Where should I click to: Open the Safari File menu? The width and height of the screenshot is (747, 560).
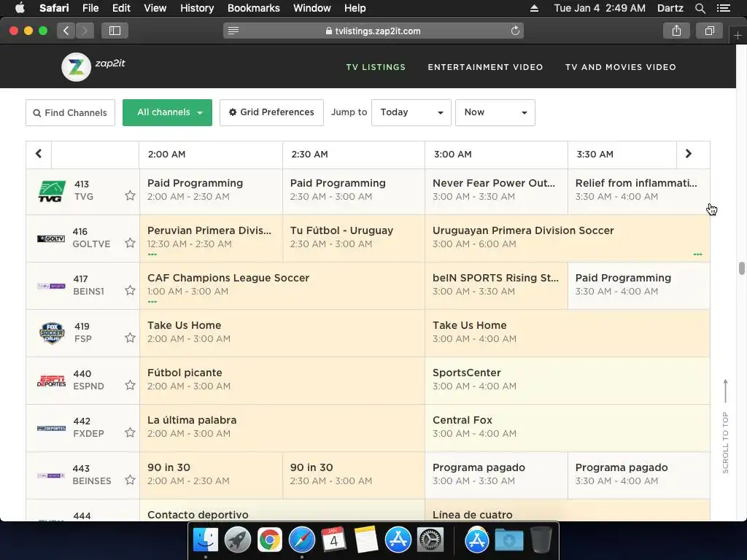pyautogui.click(x=90, y=8)
